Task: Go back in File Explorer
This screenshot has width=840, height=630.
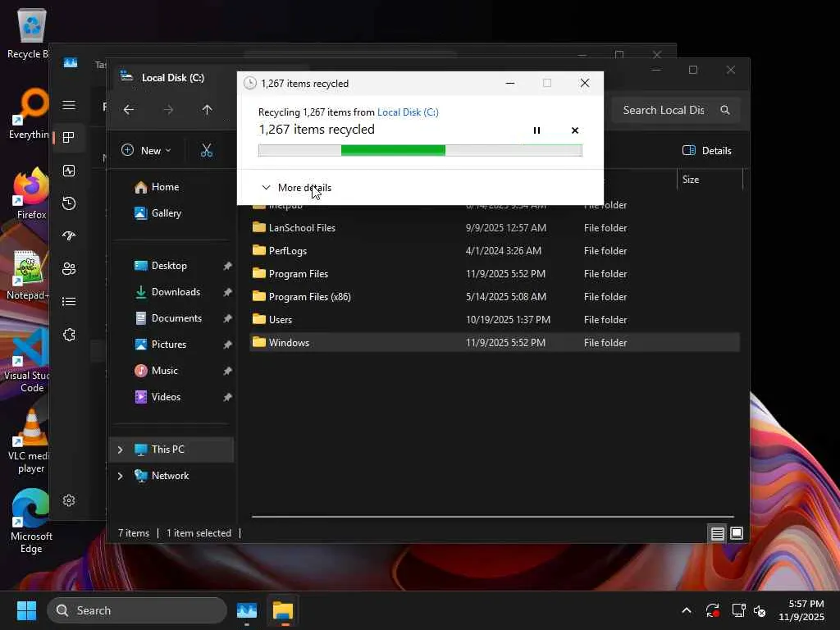Action: pos(129,110)
